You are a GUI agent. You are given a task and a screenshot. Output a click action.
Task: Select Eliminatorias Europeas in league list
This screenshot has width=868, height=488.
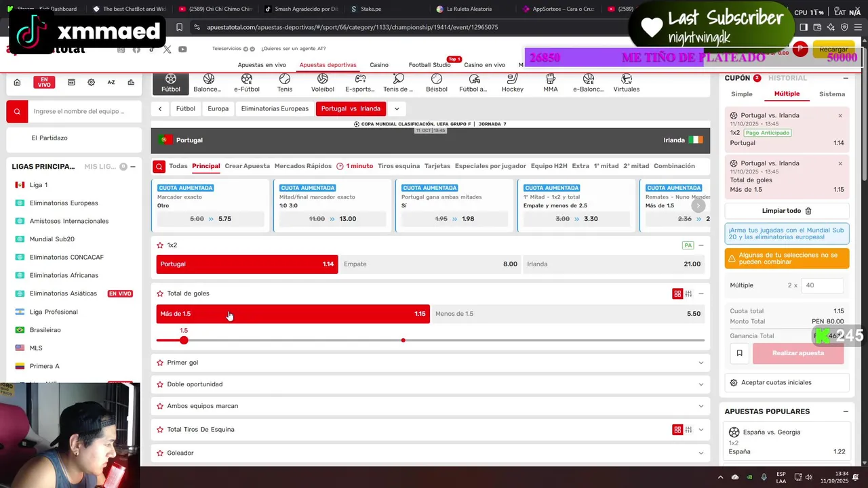(64, 203)
